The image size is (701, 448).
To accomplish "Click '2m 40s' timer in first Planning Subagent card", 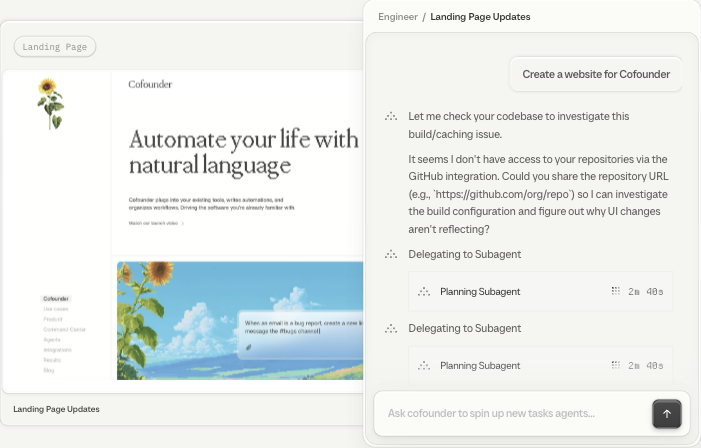I will [x=646, y=292].
